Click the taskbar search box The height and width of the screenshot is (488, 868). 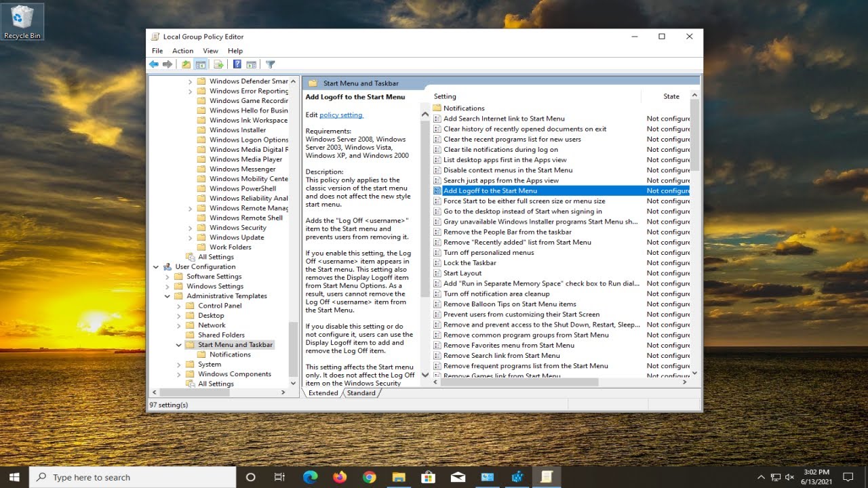tap(133, 477)
